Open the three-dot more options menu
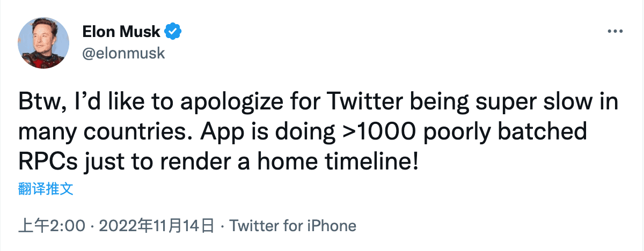 pos(613,32)
